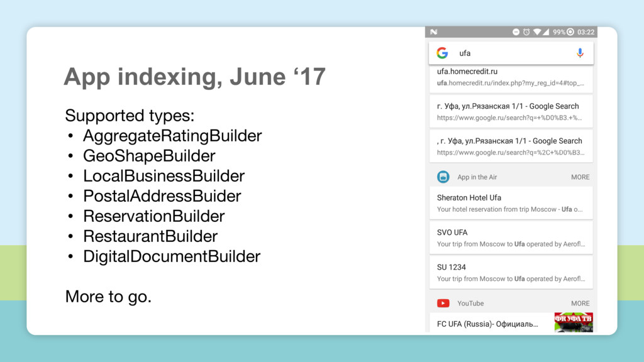Open the Sheraton Hotel Ufa reservation result
644x362 pixels.
click(x=511, y=203)
